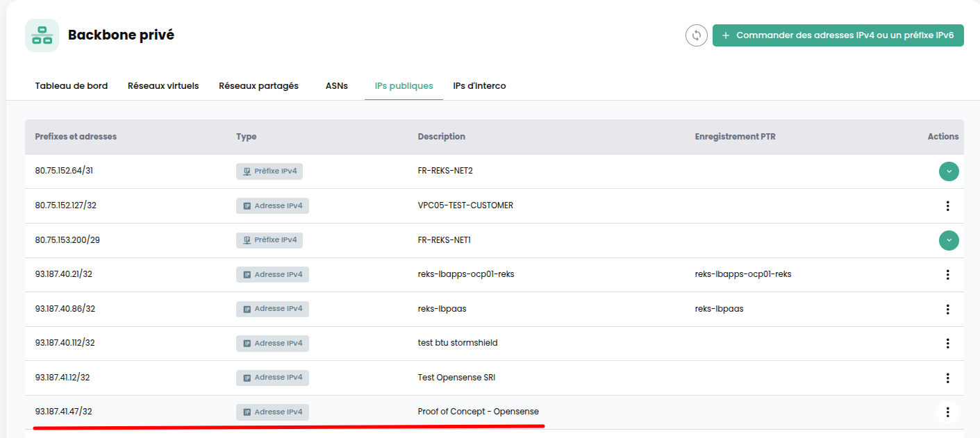This screenshot has height=438, width=980.
Task: Go to the Réseaux partagés tab
Action: [x=258, y=86]
